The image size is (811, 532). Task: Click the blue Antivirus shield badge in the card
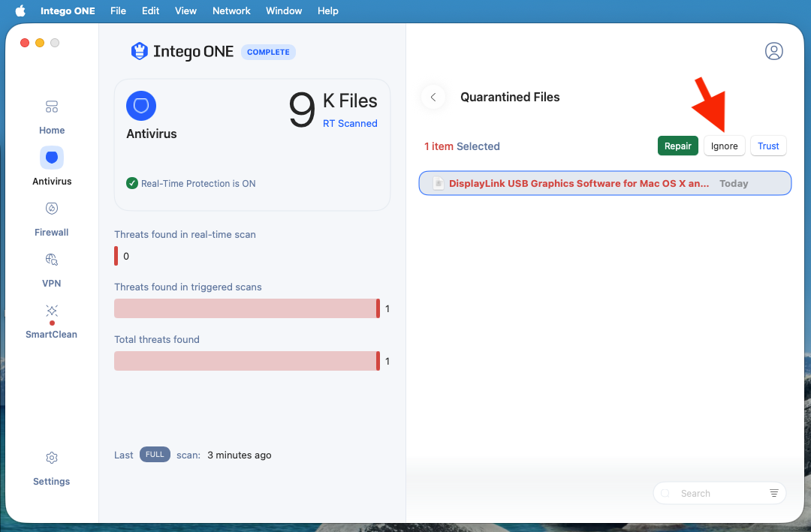coord(141,106)
